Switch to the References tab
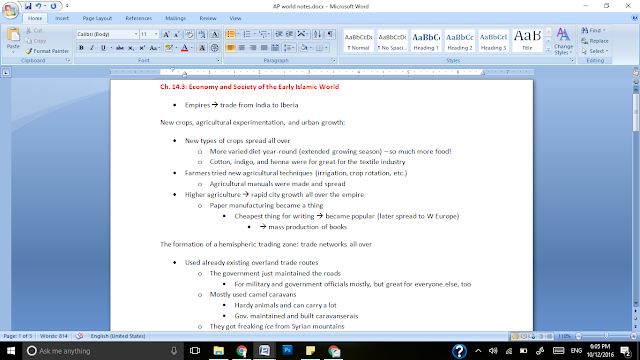The width and height of the screenshot is (640, 360). pos(138,18)
